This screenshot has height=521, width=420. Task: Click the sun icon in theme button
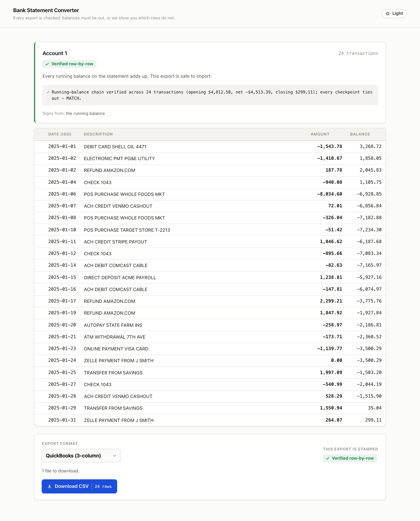pyautogui.click(x=388, y=13)
